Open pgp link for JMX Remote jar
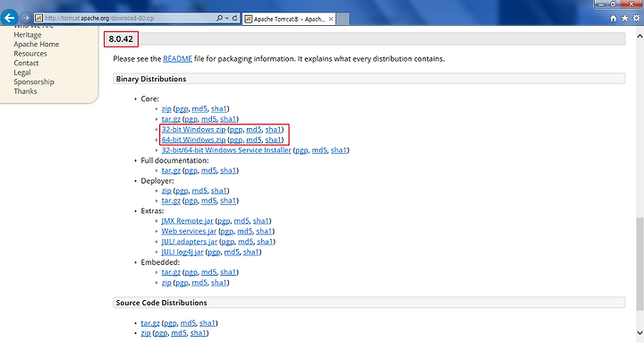 224,221
